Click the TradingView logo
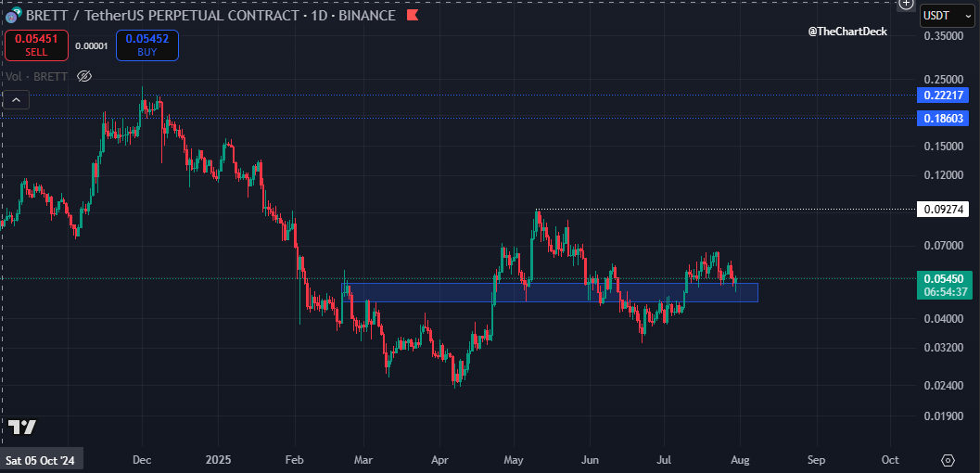 pyautogui.click(x=22, y=428)
